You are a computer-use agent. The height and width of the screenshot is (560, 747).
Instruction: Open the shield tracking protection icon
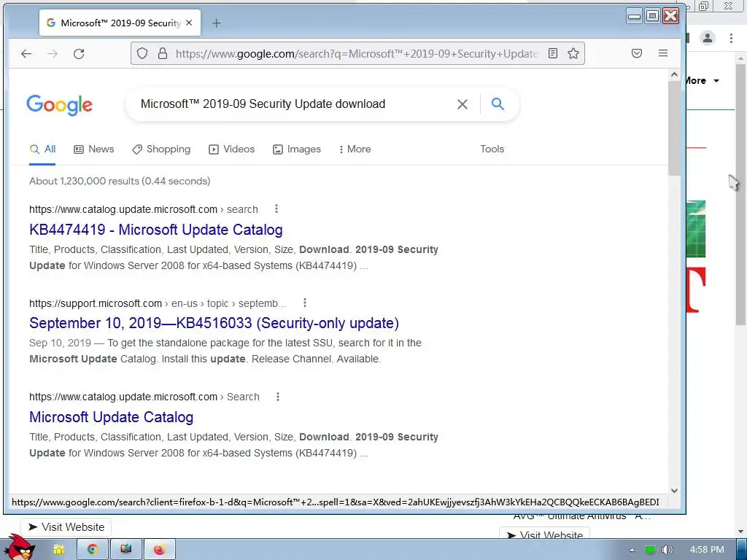(x=142, y=53)
